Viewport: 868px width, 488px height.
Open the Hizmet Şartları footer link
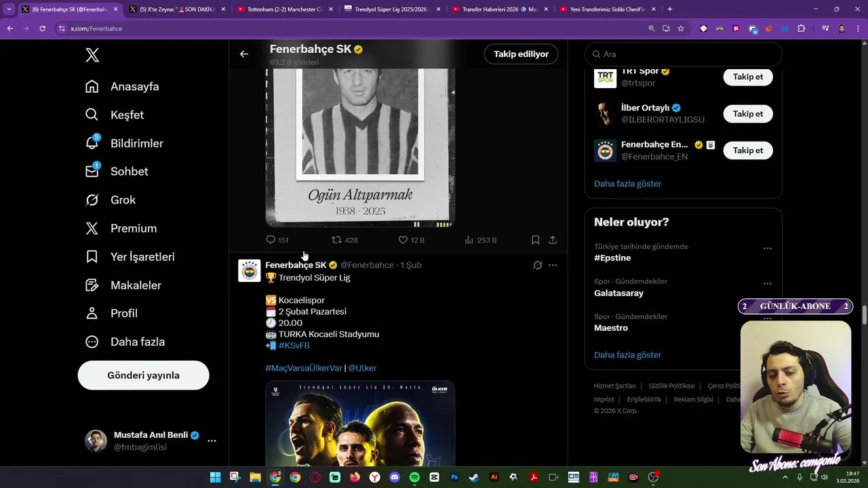(614, 386)
